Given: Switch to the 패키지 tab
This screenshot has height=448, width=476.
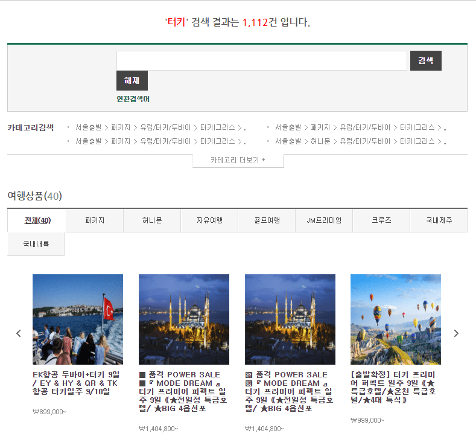Looking at the screenshot, I should point(95,220).
